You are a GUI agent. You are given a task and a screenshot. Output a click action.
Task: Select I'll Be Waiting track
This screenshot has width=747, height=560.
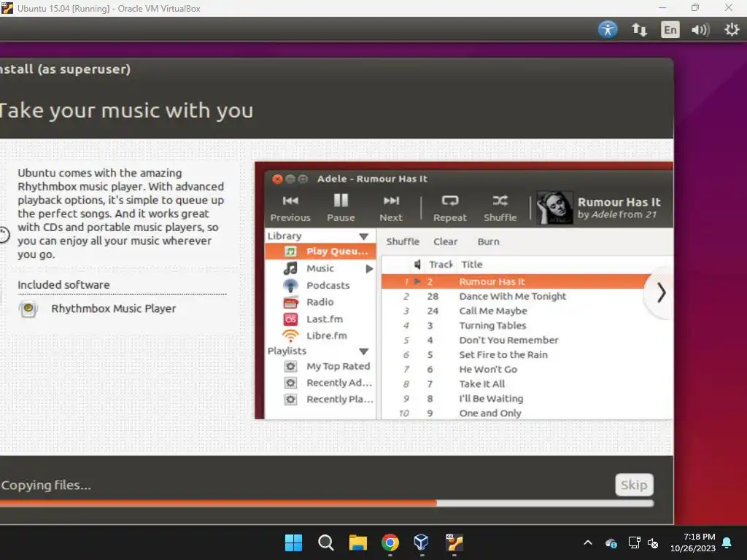pyautogui.click(x=527, y=399)
